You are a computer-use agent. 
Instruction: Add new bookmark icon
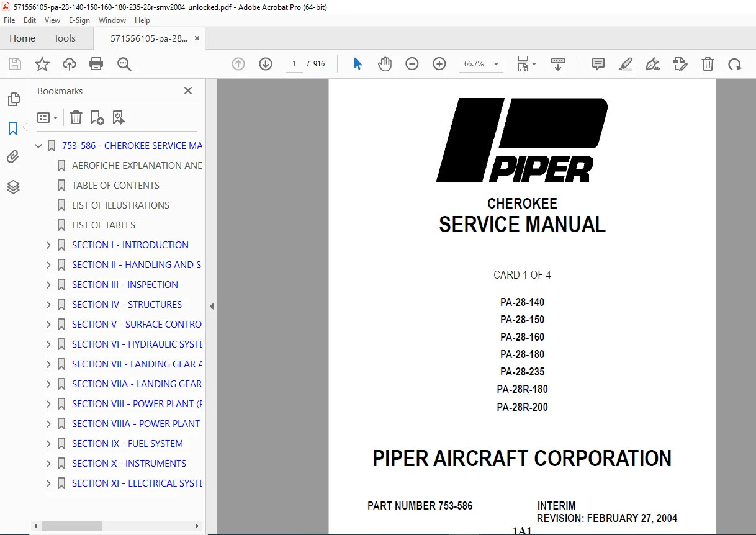click(97, 117)
